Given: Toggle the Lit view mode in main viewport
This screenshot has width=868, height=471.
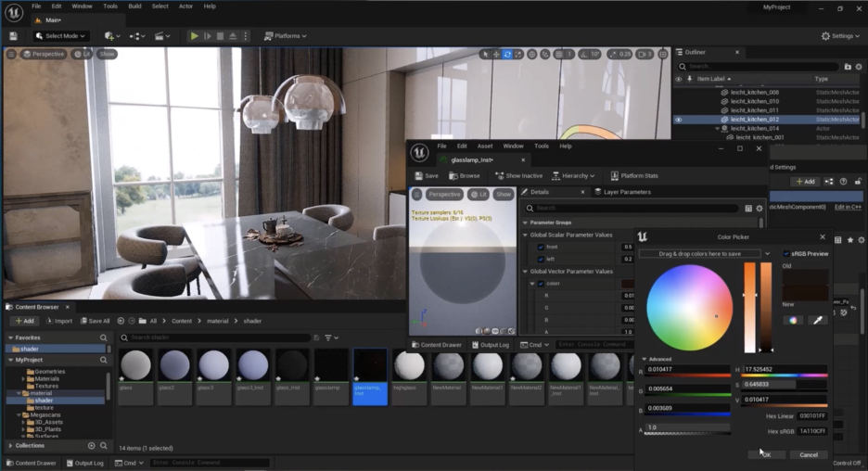Looking at the screenshot, I should [83, 54].
